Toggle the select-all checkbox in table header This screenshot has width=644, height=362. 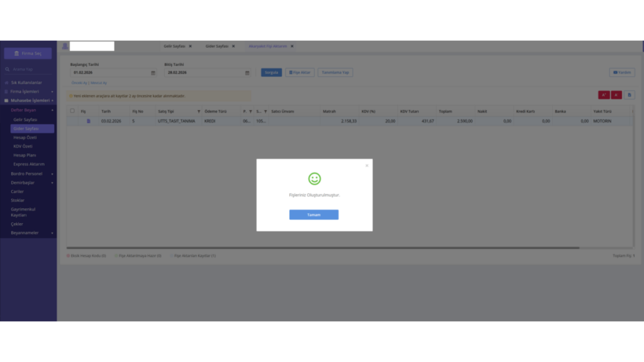(x=72, y=111)
